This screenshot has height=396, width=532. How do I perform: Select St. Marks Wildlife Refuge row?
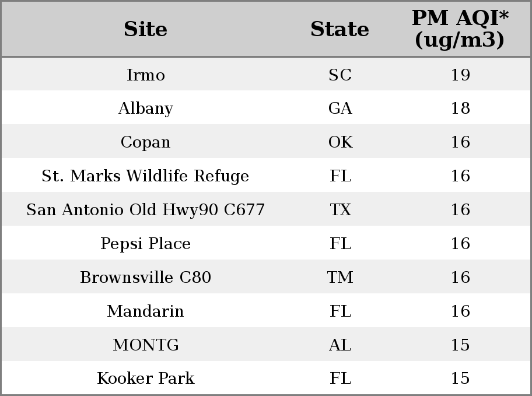[266, 175]
